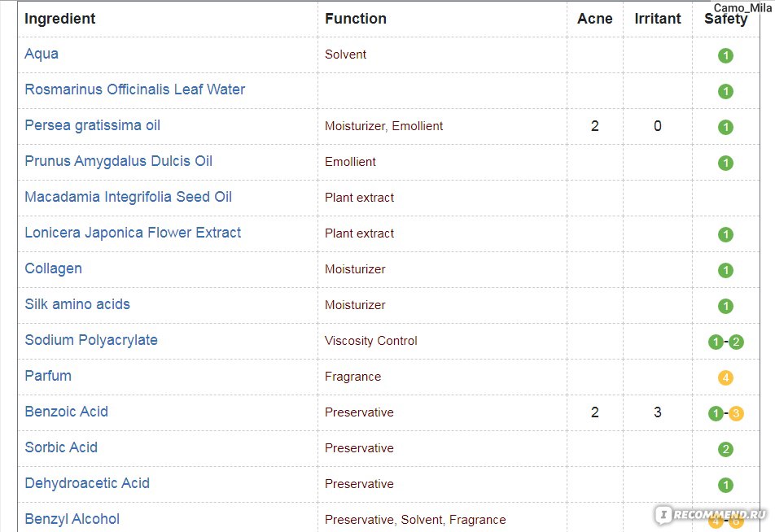Click the yellow badge 3 in Benzoic Acid row
Image resolution: width=775 pixels, height=532 pixels.
point(735,413)
